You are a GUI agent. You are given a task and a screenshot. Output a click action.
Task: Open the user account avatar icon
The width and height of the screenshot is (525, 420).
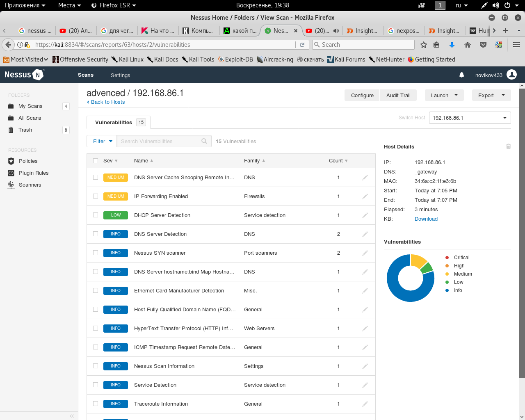tap(511, 75)
